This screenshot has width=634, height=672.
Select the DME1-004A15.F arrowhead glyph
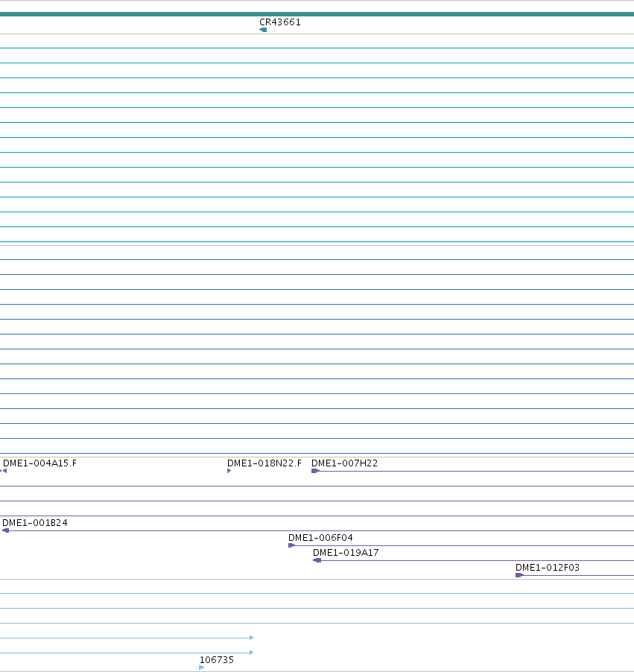pyautogui.click(x=4, y=471)
